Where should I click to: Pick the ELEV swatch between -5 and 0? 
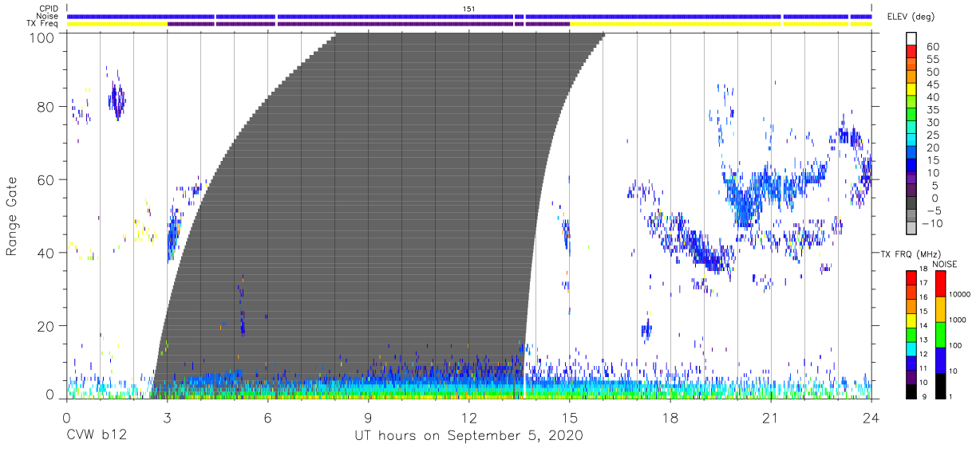[911, 204]
